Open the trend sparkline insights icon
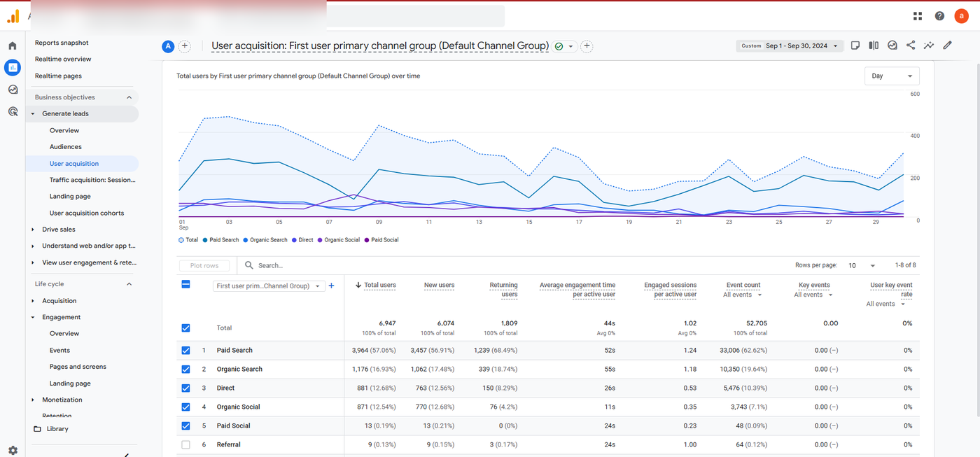The width and height of the screenshot is (980, 457). (929, 45)
